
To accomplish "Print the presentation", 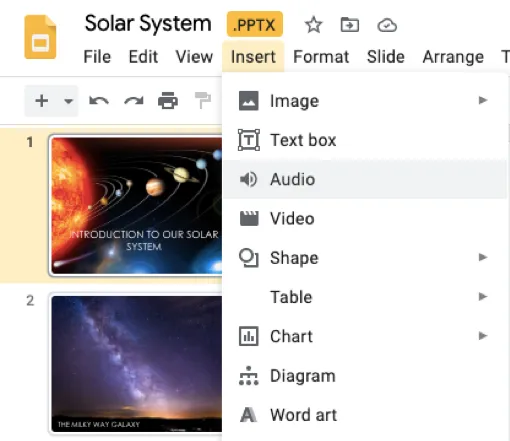I will (x=168, y=101).
